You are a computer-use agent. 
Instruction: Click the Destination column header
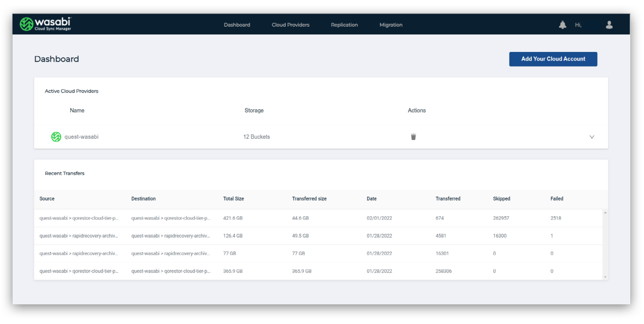tap(143, 199)
